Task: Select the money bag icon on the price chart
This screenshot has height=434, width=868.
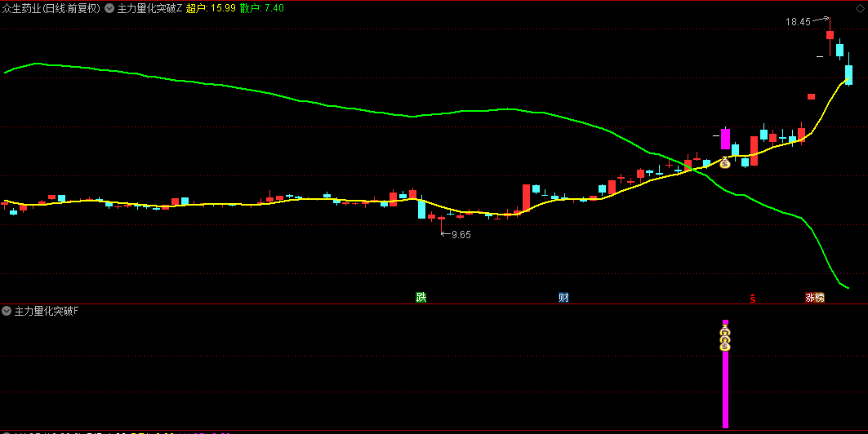Action: pyautogui.click(x=725, y=162)
